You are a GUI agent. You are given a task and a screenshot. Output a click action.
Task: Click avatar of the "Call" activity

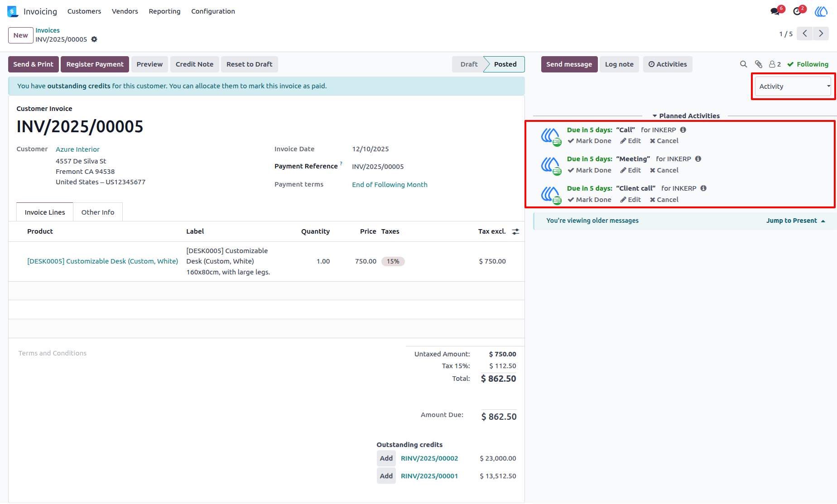point(551,136)
